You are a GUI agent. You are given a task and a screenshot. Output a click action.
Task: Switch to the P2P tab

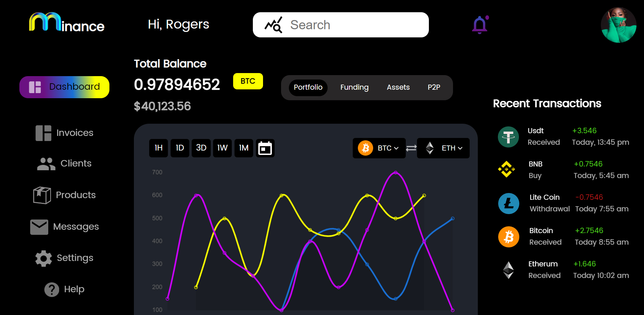tap(434, 87)
